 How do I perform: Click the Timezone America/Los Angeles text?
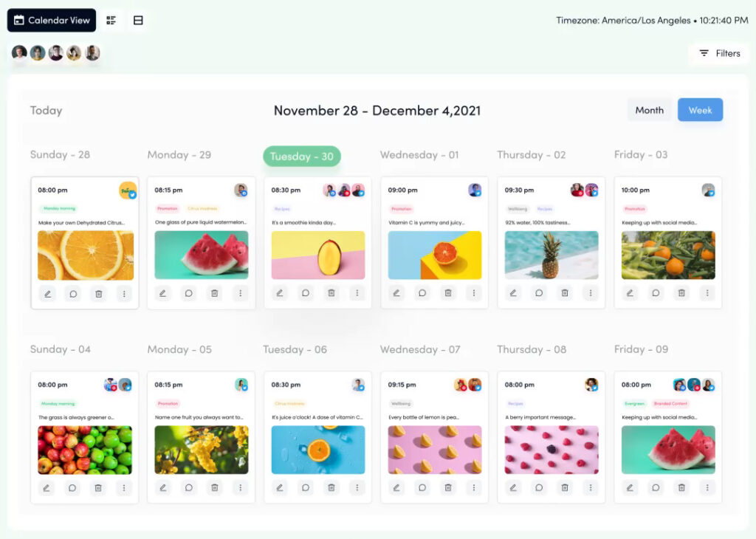623,20
